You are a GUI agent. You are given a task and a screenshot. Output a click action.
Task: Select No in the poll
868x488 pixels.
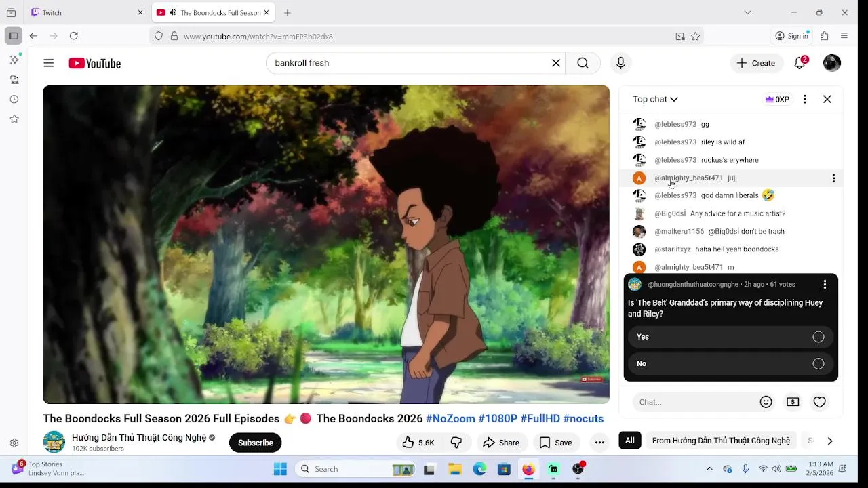click(x=731, y=364)
